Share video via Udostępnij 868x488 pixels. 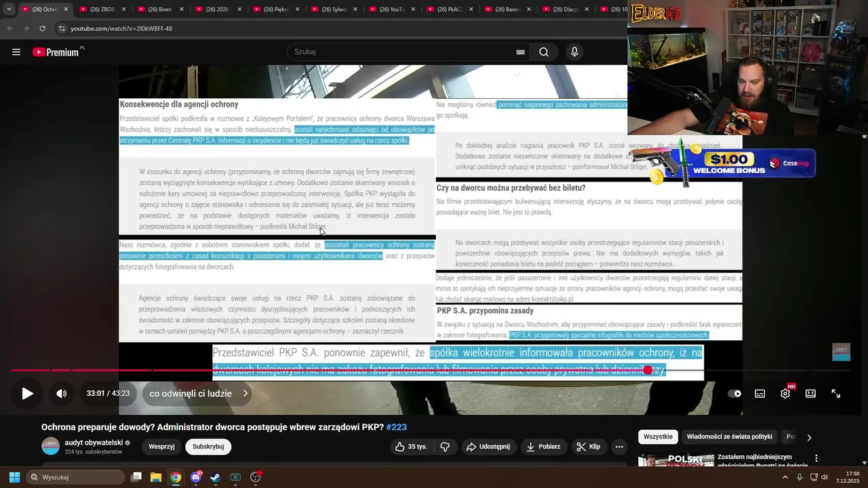point(488,447)
